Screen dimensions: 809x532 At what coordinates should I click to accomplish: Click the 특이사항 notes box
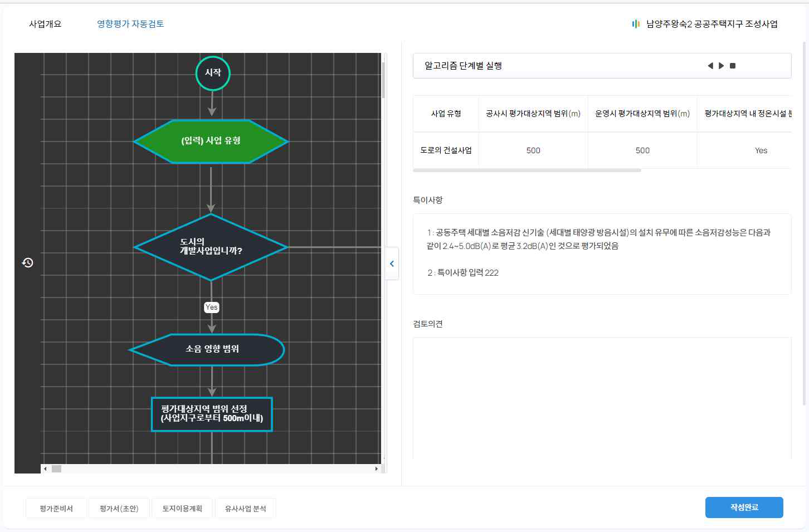click(x=602, y=254)
